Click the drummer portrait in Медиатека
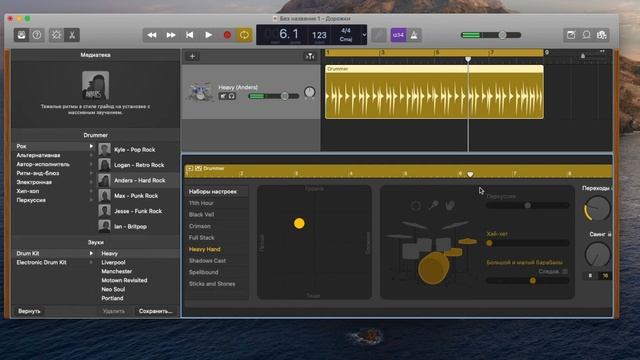 95,85
